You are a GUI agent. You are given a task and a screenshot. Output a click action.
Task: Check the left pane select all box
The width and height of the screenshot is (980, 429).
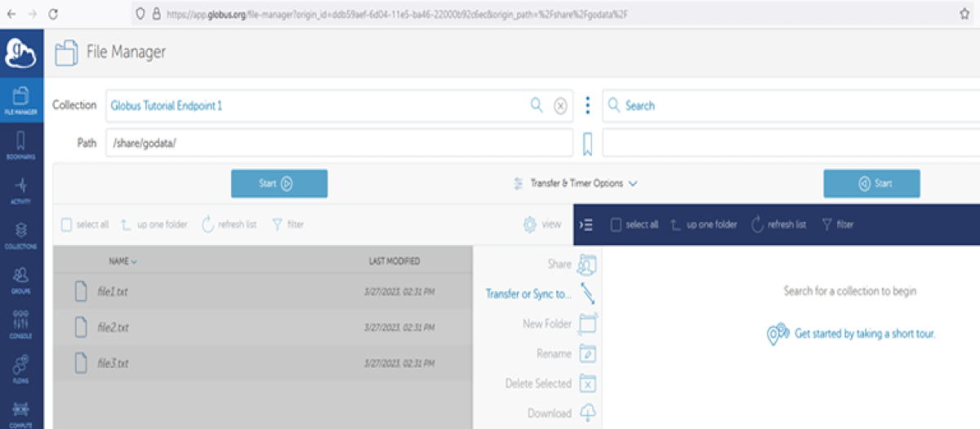click(x=67, y=224)
